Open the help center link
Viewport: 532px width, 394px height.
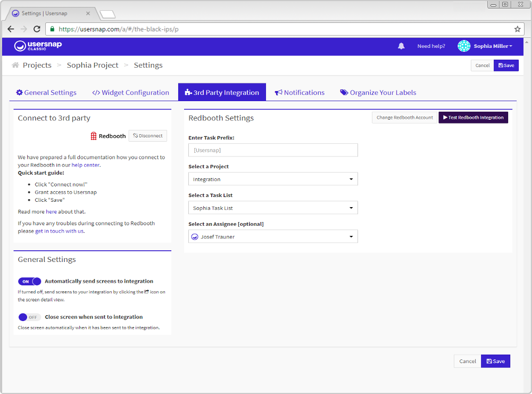(x=86, y=165)
